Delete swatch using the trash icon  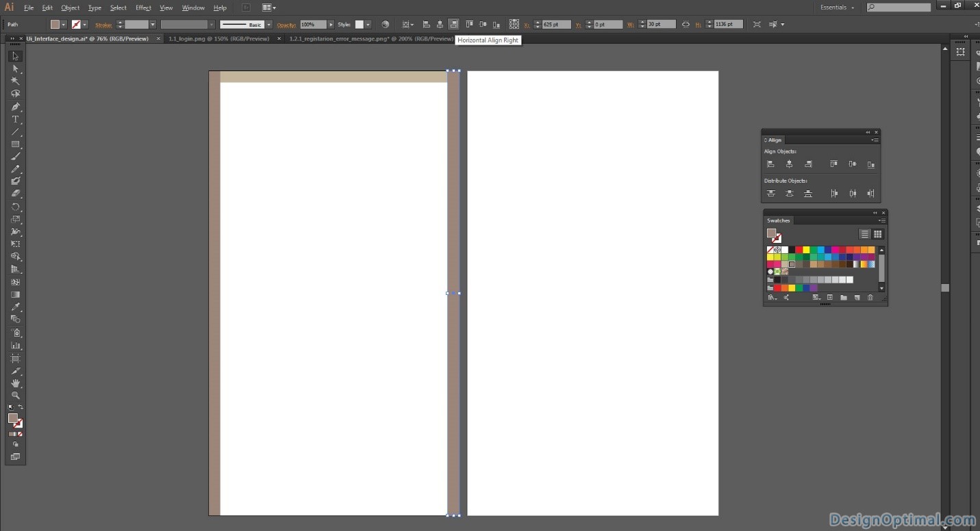(870, 298)
